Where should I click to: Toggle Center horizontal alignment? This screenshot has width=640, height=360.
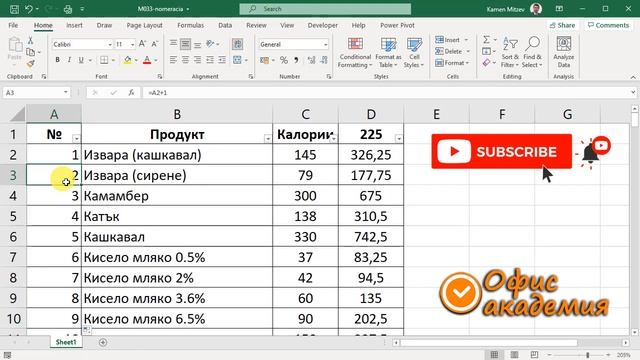tap(185, 60)
